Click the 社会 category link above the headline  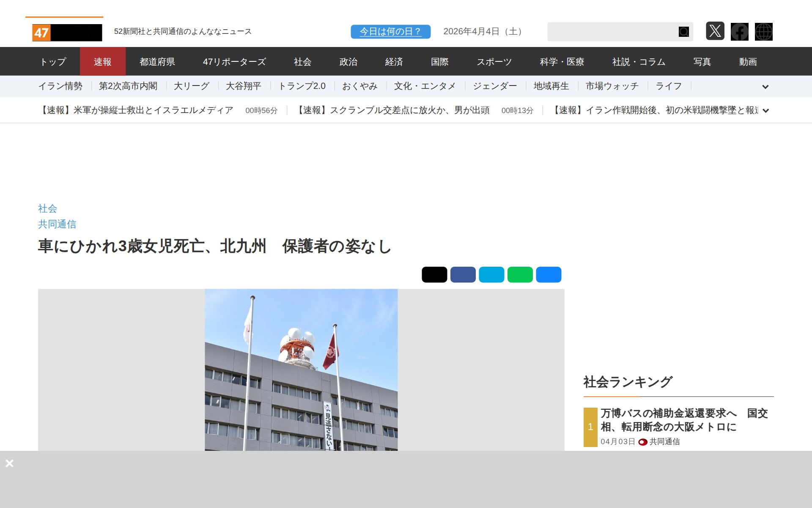(47, 208)
